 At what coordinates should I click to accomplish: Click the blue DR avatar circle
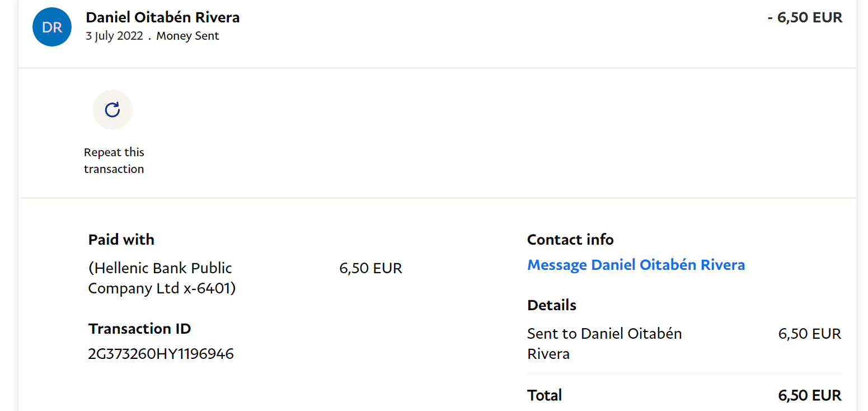[52, 27]
